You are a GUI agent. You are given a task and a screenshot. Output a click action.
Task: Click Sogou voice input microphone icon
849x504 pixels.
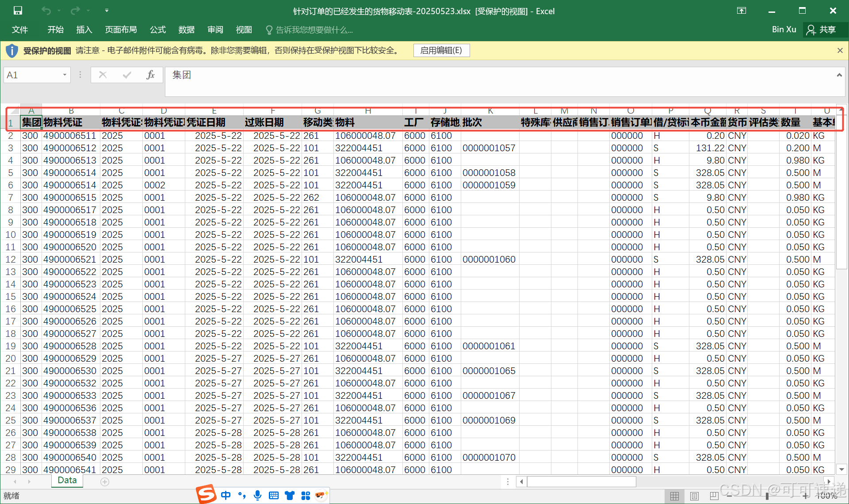tap(257, 495)
